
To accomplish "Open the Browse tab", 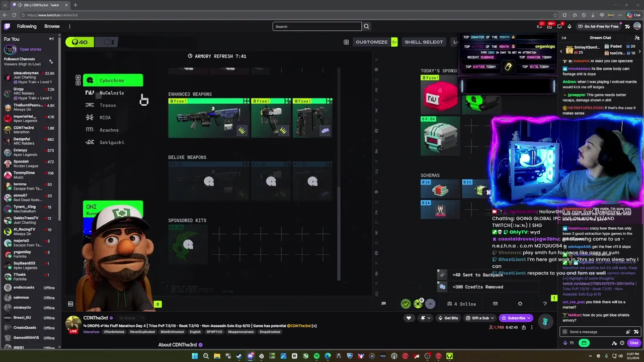I will tap(52, 26).
